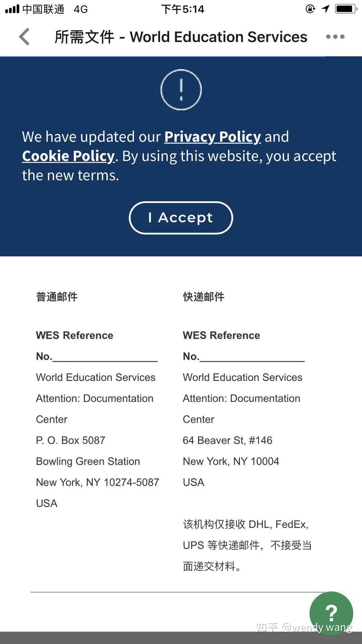The height and width of the screenshot is (644, 362).
Task: Tap the back arrow icon
Action: coord(24,37)
